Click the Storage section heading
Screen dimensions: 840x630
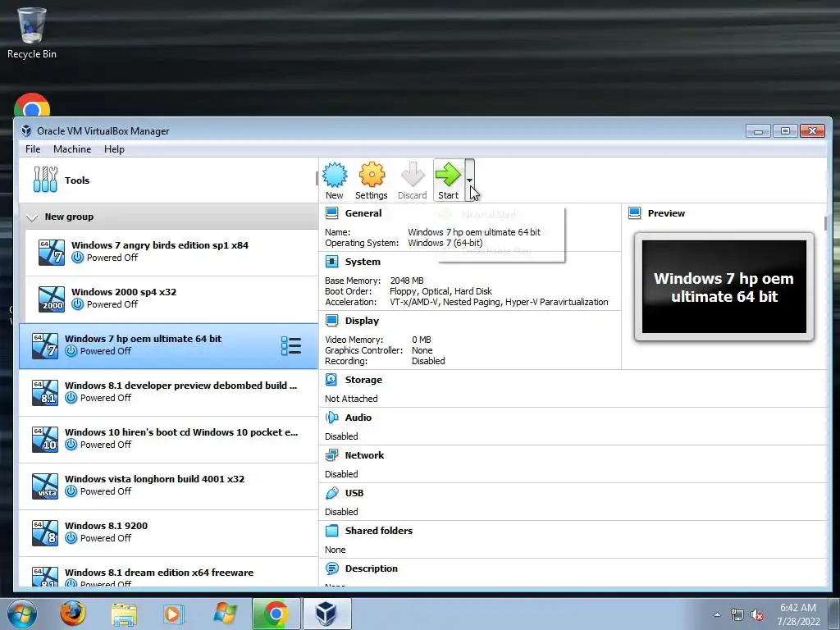[x=363, y=380]
